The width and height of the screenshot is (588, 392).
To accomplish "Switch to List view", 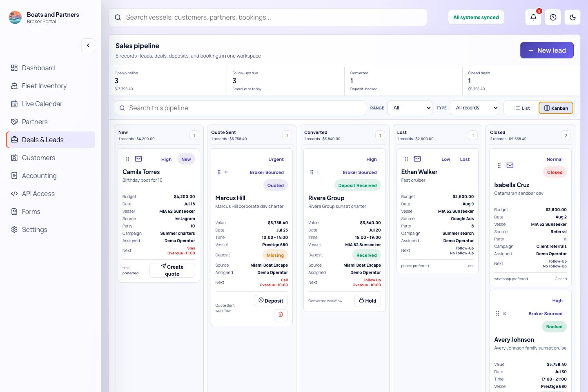I will (522, 108).
